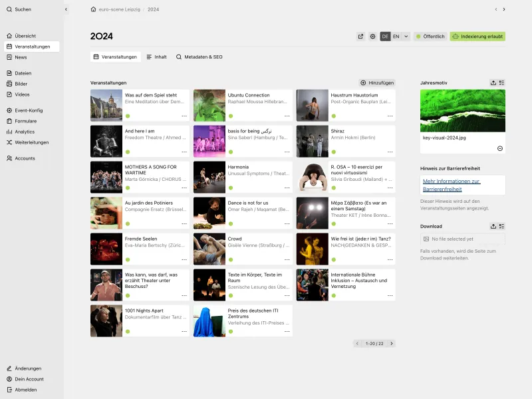Click the green status dot on Shiraz

click(334, 151)
